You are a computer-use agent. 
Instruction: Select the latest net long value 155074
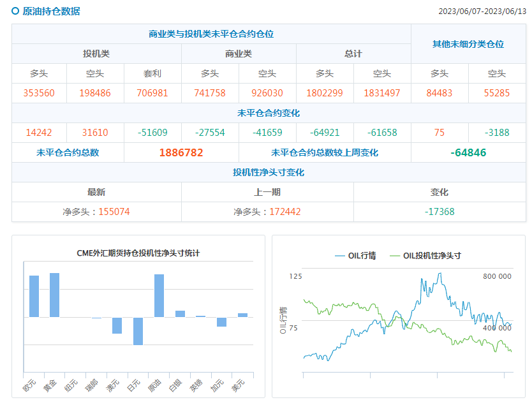[114, 212]
